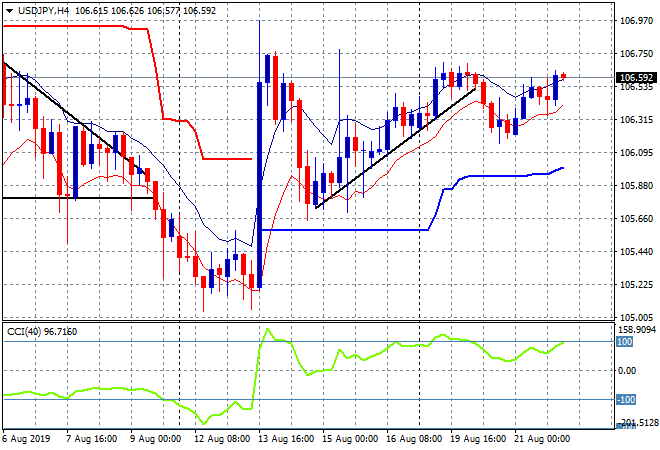
Task: Click the small triangle beside USDJPY,H4
Action: 9,11
